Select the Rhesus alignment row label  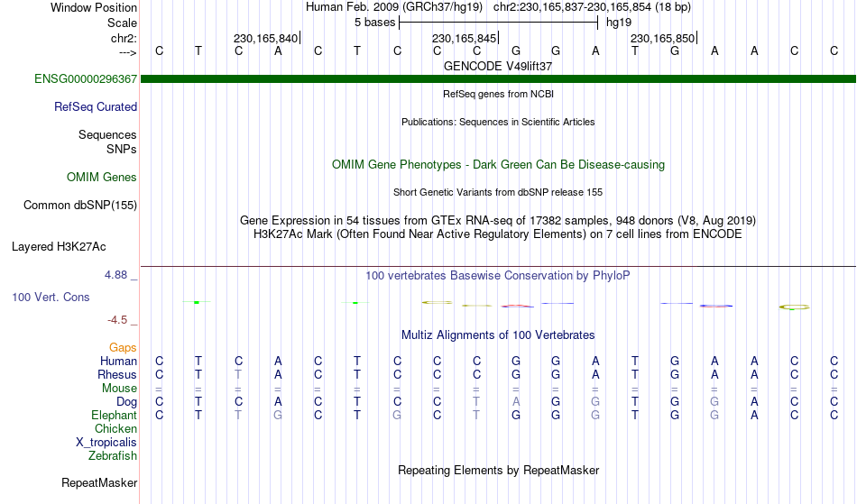point(117,375)
